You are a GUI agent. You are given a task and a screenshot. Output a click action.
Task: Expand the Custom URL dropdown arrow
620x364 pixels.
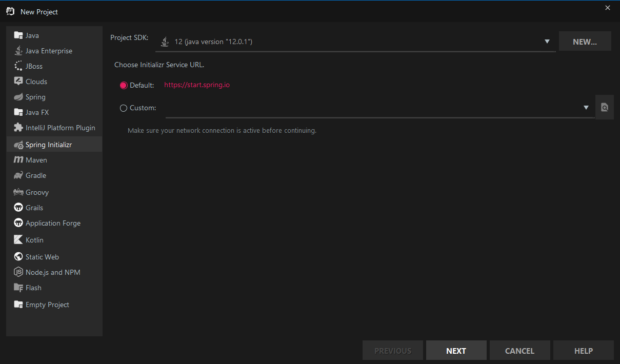click(x=586, y=108)
